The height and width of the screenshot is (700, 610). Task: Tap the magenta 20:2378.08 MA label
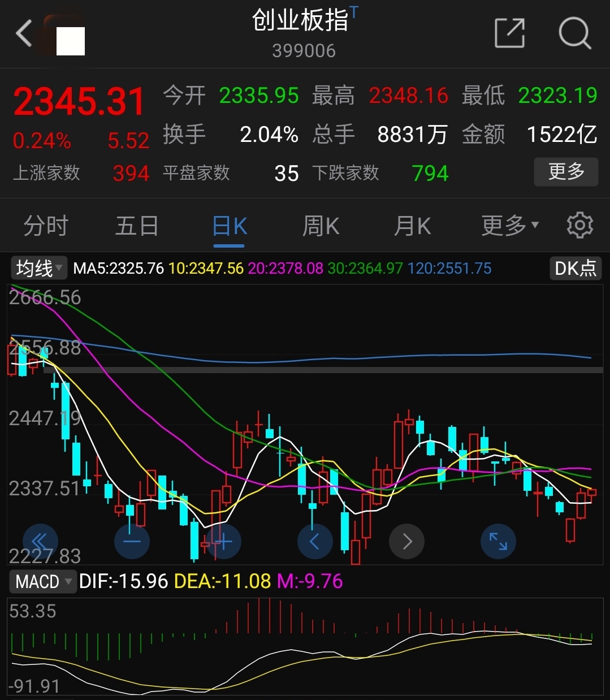[x=286, y=268]
